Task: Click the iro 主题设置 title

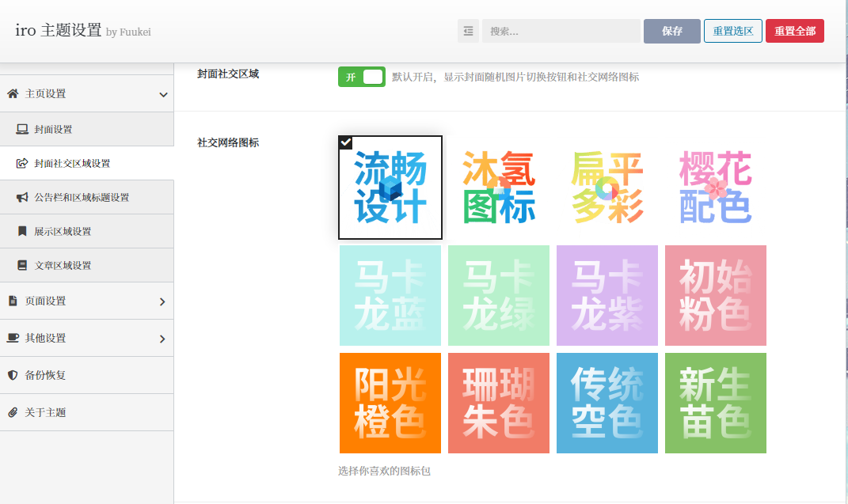Action: click(x=59, y=30)
